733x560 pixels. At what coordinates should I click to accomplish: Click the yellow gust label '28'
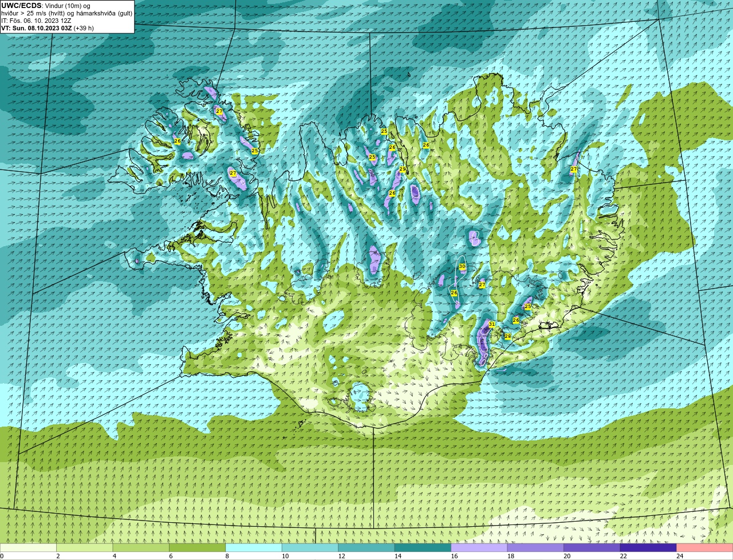(507, 336)
